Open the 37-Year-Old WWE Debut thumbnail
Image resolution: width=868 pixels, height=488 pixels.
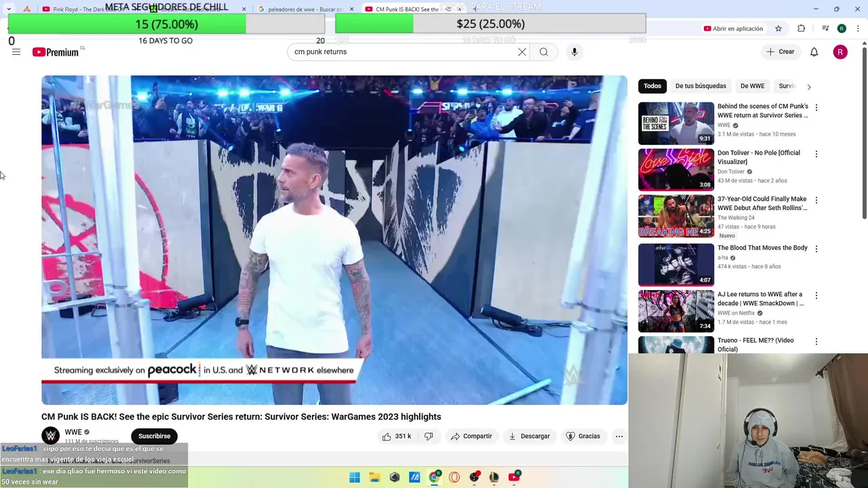pos(676,216)
